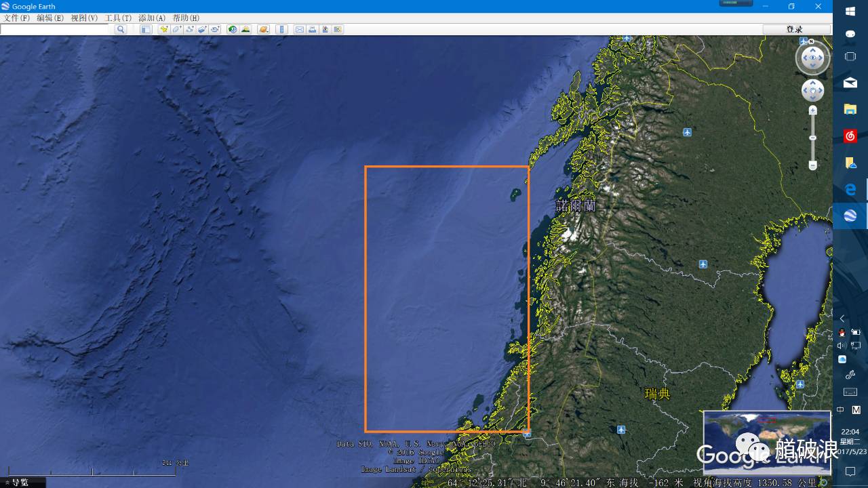868x488 pixels.
Task: Open Mail app on the taskbar
Action: (850, 83)
